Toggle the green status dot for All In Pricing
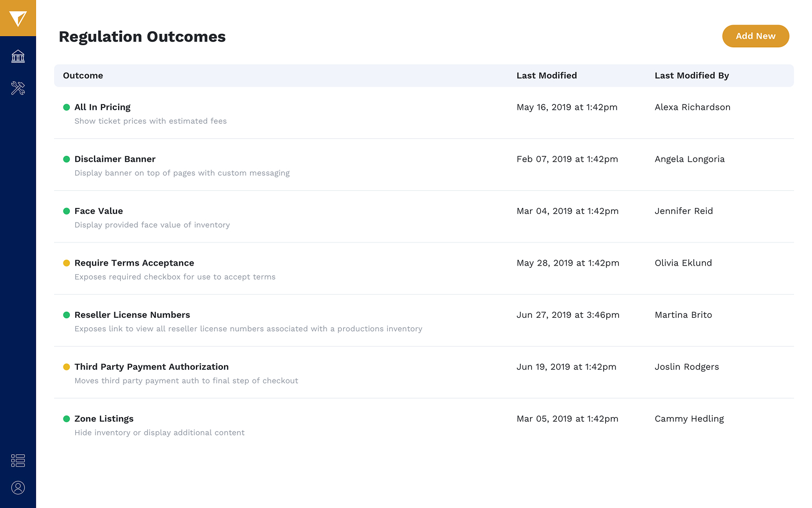 point(66,107)
